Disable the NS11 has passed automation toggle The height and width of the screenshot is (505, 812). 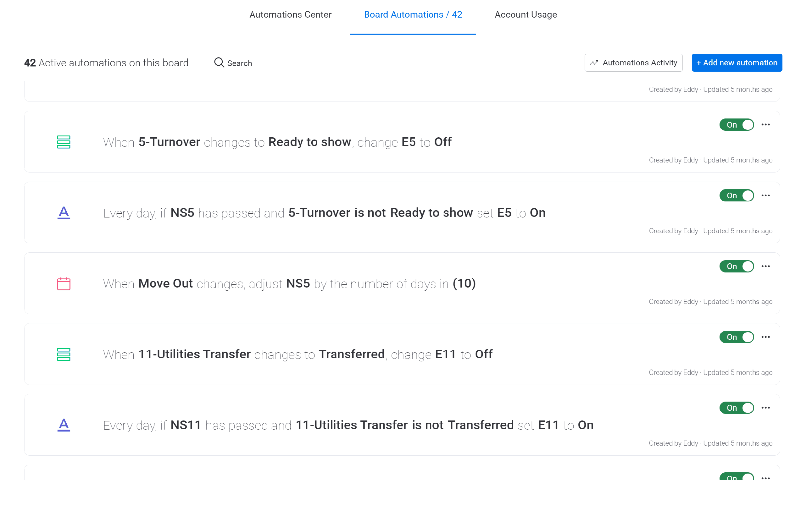(x=737, y=408)
